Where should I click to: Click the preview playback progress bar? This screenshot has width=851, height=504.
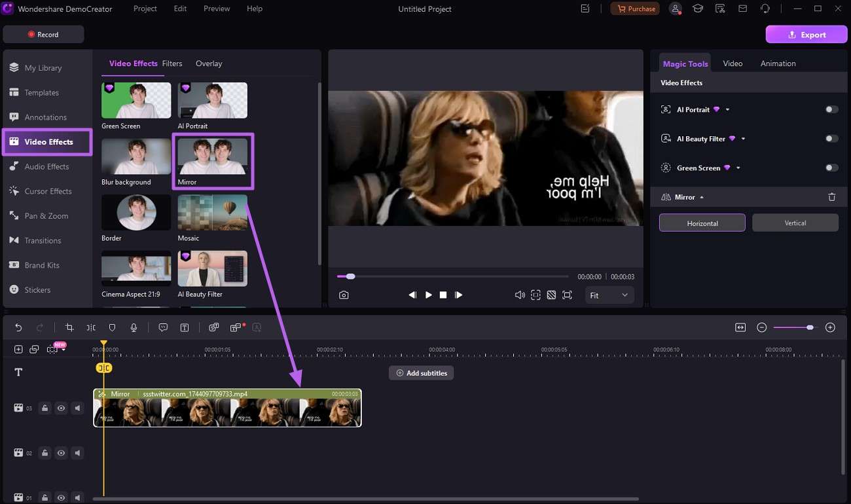point(452,276)
